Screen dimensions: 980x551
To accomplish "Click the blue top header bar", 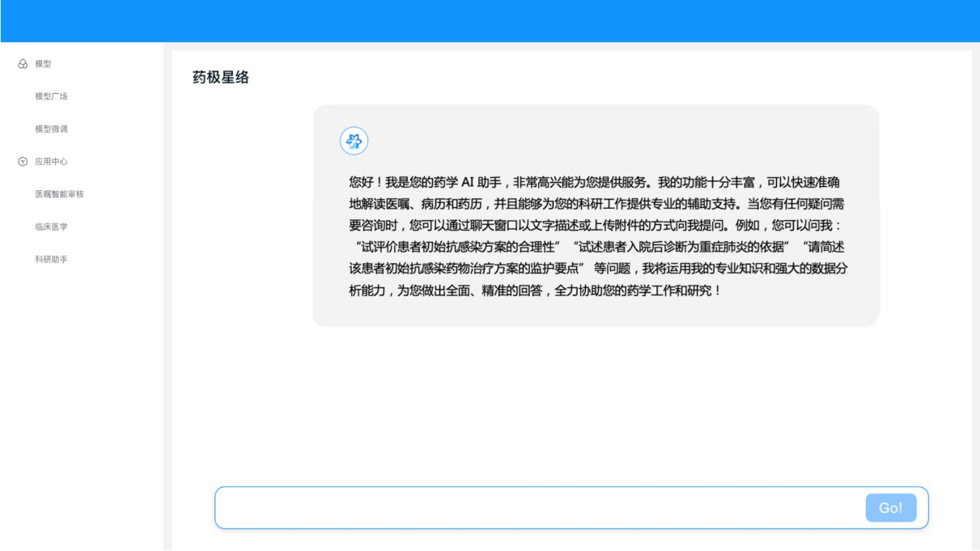I will [x=490, y=21].
